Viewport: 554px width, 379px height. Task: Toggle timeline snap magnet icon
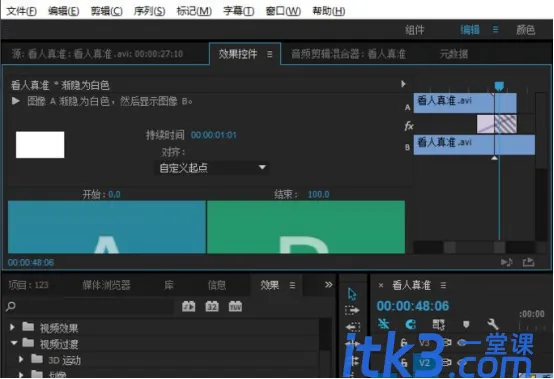pyautogui.click(x=411, y=324)
